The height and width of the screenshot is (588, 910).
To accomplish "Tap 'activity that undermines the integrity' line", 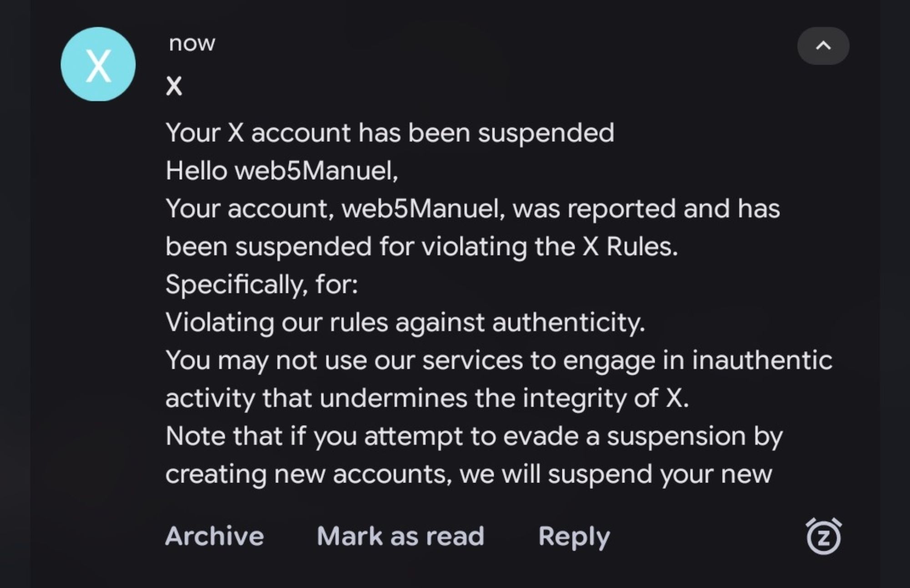I will 427,398.
